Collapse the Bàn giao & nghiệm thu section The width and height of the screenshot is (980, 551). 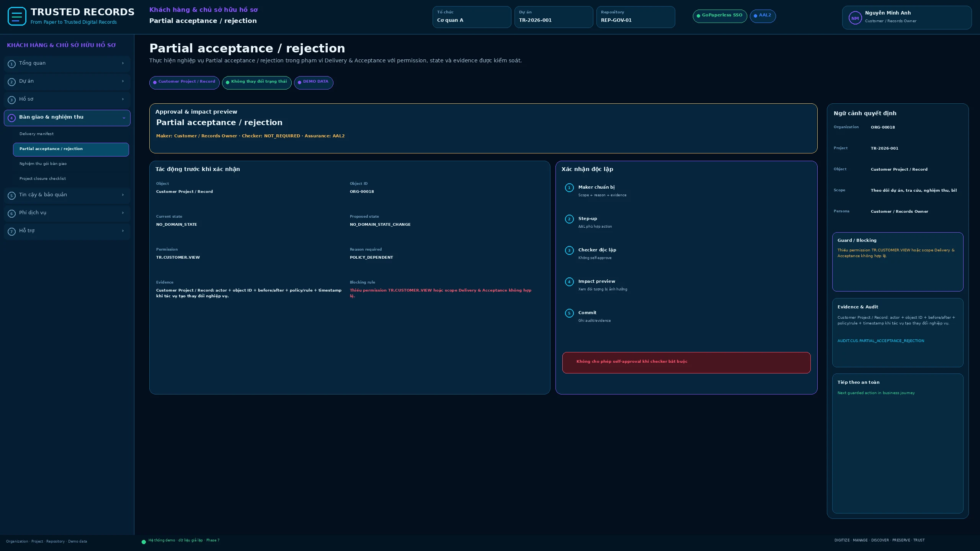coord(124,118)
